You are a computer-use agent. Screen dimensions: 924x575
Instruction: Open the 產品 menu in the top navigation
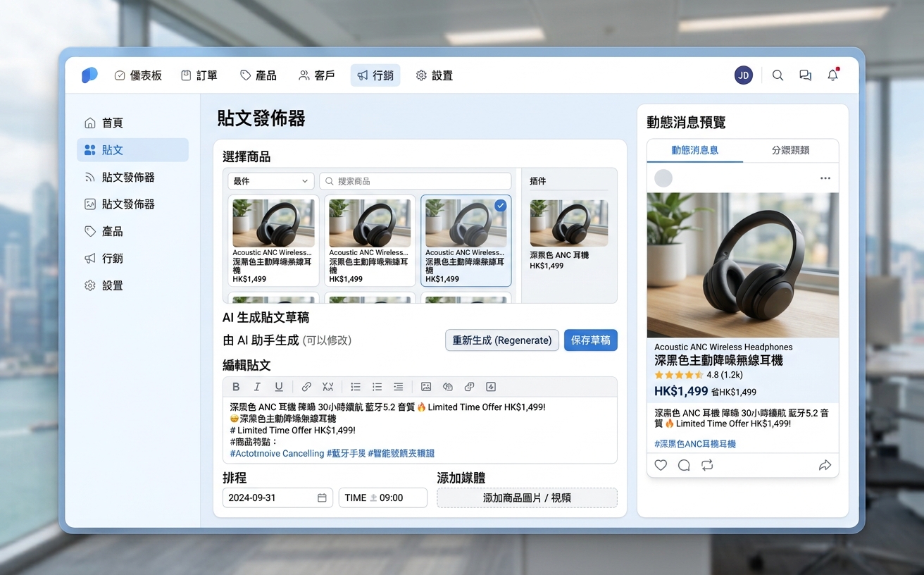pyautogui.click(x=258, y=75)
